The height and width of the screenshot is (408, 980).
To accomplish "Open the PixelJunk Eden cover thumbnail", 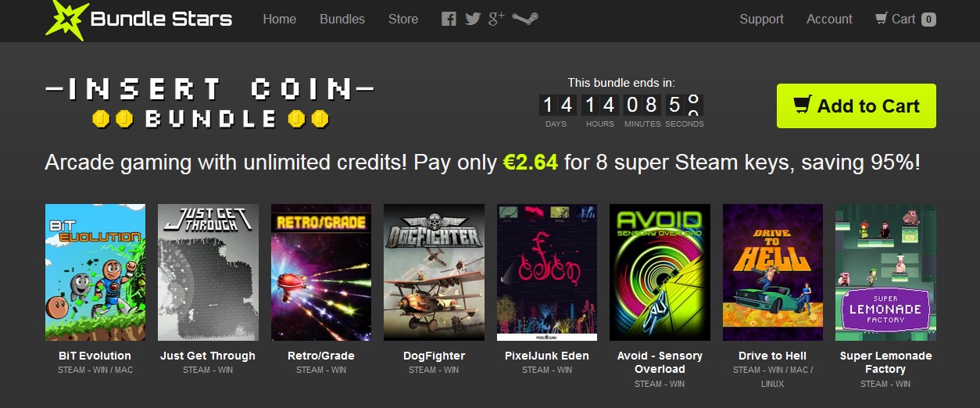I will [547, 272].
